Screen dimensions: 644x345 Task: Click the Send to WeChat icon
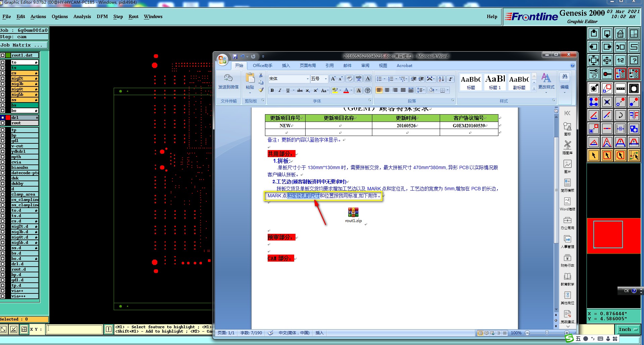pos(228,81)
